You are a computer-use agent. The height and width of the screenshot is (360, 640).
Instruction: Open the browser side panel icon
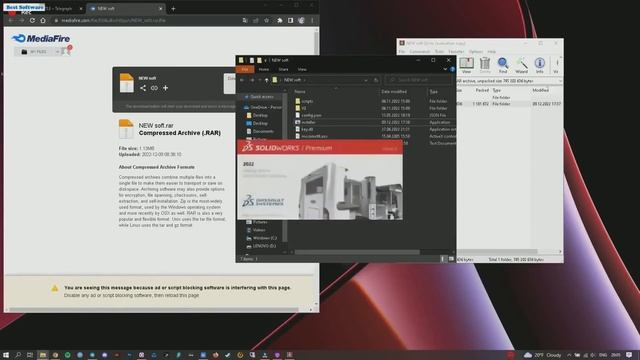[290, 20]
